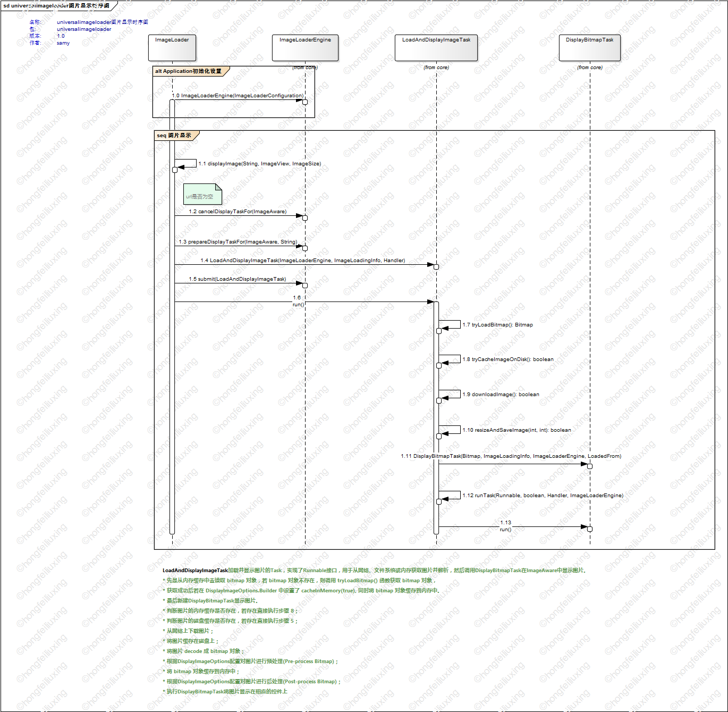Click the package value 'universalimageloader'
728x712 pixels.
(84, 29)
